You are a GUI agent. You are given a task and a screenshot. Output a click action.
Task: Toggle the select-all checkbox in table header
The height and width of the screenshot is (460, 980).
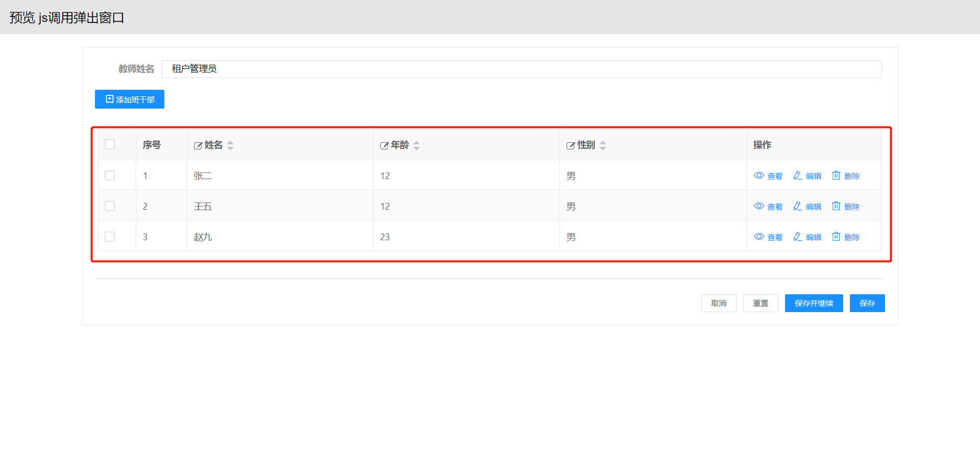[x=110, y=144]
